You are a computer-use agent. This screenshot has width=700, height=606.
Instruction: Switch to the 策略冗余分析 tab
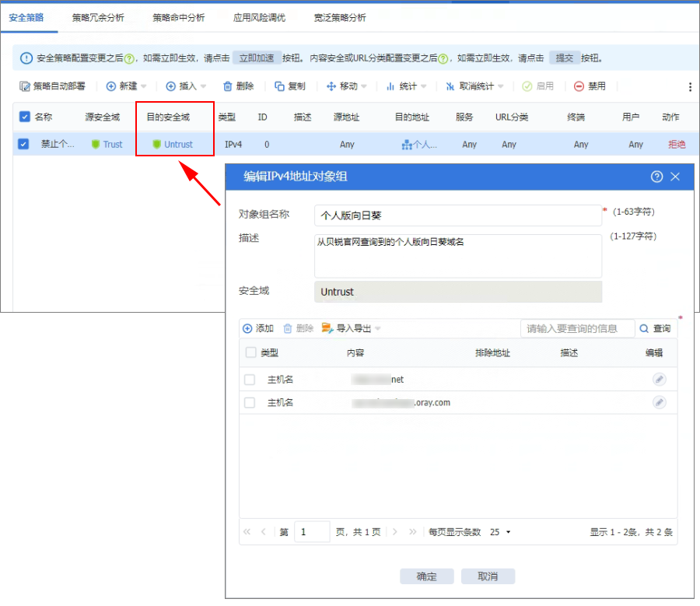97,17
